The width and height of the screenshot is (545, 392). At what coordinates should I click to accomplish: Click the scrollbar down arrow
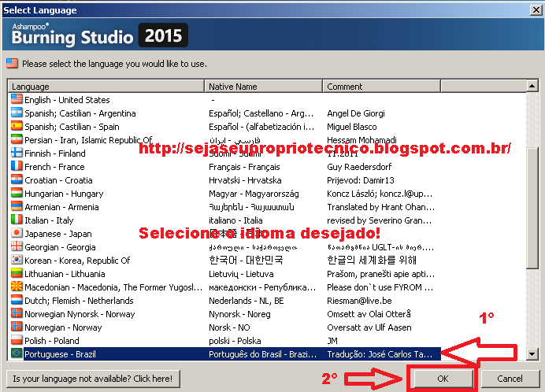click(x=532, y=354)
